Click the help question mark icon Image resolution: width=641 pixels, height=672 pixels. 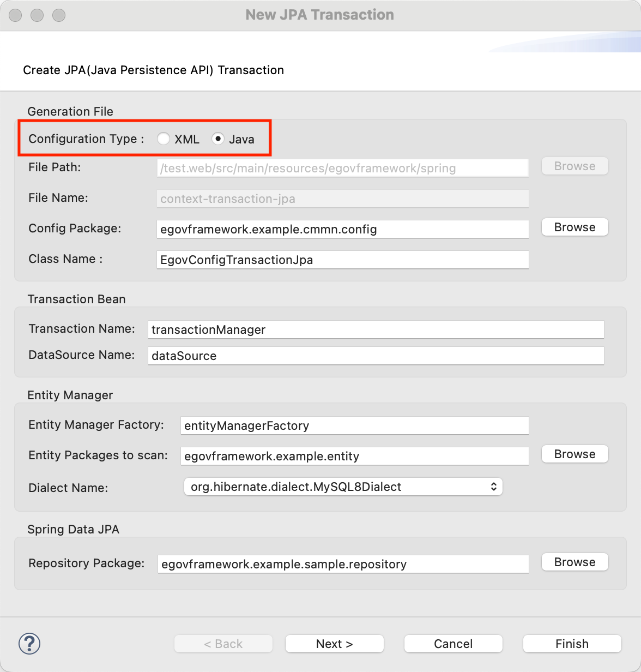(29, 644)
